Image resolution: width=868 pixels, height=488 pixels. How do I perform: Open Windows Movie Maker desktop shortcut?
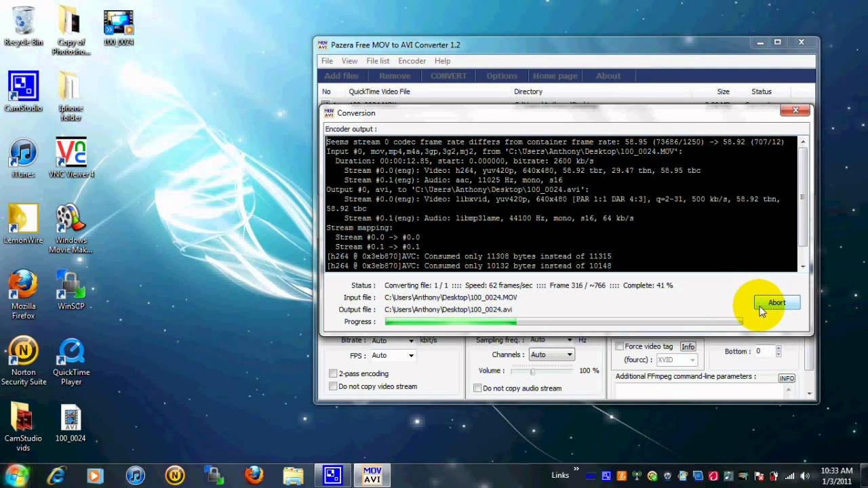[x=71, y=229]
